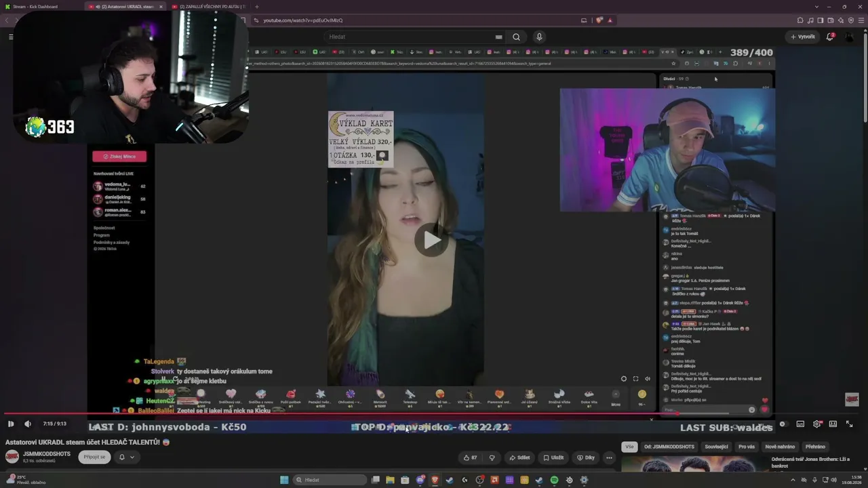The image size is (868, 488).
Task: Toggle channel notification bell under the video
Action: [122, 457]
